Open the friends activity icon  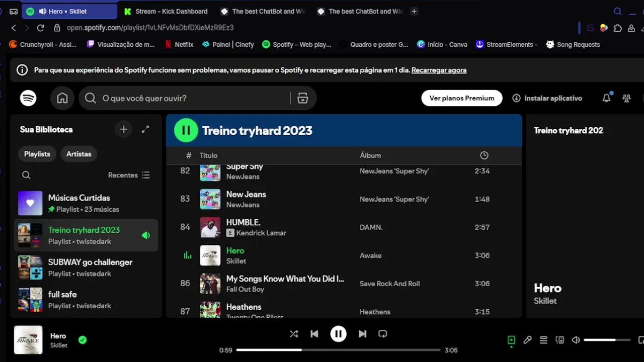coord(626,98)
